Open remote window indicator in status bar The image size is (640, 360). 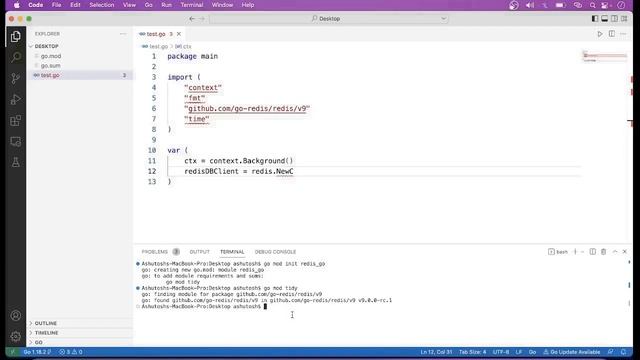[x=12, y=352]
